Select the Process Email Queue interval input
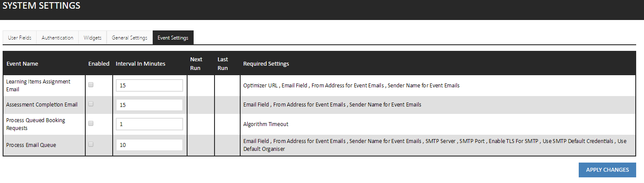 pos(149,145)
